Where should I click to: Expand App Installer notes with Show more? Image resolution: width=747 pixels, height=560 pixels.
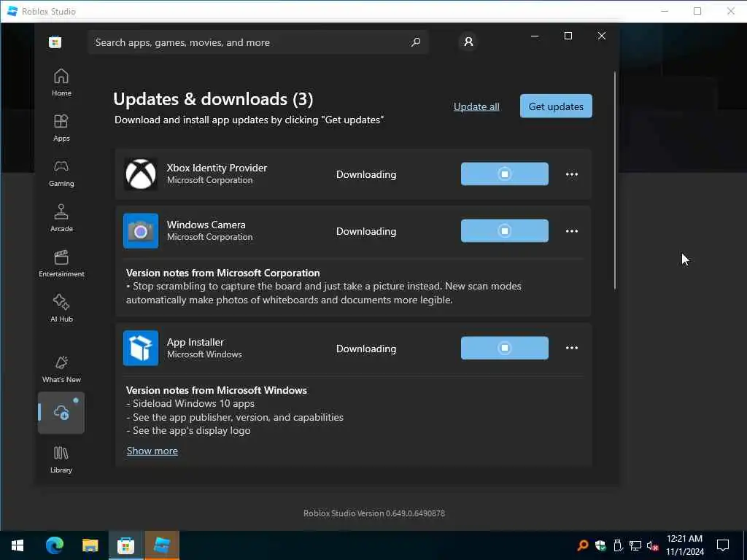tap(152, 451)
